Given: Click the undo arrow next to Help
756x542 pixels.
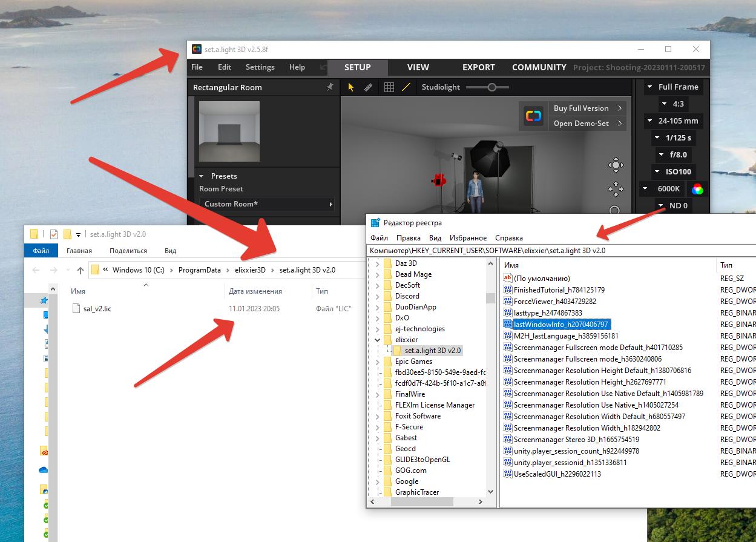Looking at the screenshot, I should coord(323,67).
